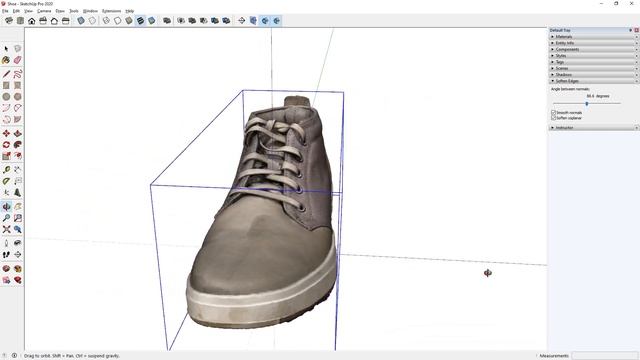Viewport: 640px width, 360px height.
Task: Open the File menu
Action: pyautogui.click(x=5, y=11)
